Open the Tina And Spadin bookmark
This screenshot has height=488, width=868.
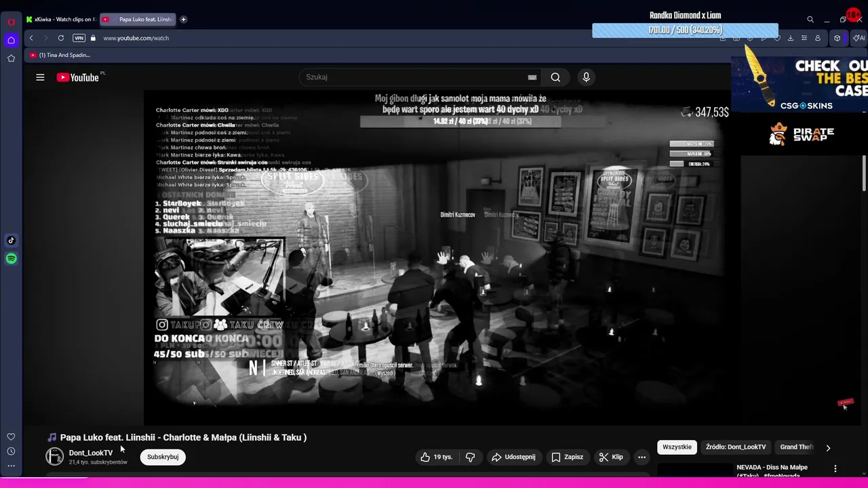tap(60, 55)
